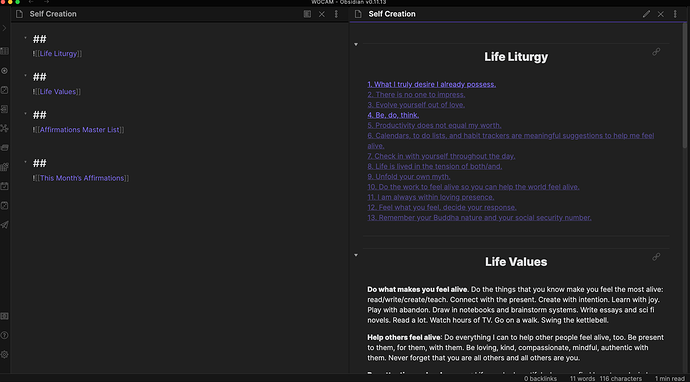This screenshot has width=690, height=382.
Task: Open the vault switcher icon in ribbon
Action: coord(4,316)
